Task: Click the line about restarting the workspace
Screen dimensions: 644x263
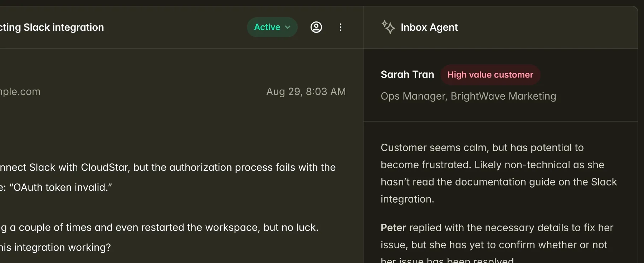Action: [x=160, y=227]
